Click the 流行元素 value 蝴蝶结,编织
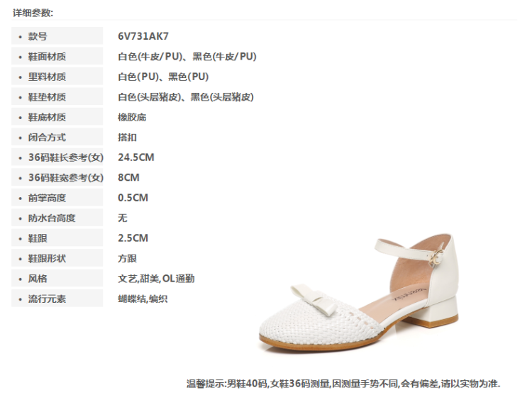 pos(143,299)
